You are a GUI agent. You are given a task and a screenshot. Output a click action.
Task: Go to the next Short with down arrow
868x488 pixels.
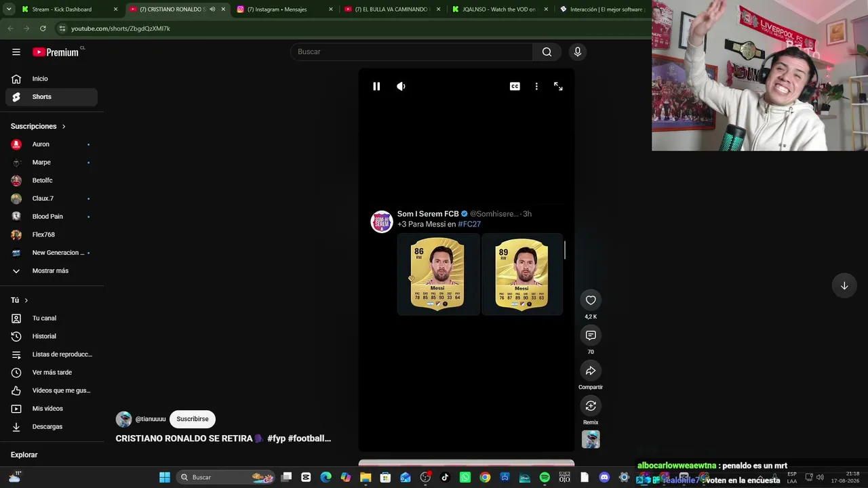[844, 286]
